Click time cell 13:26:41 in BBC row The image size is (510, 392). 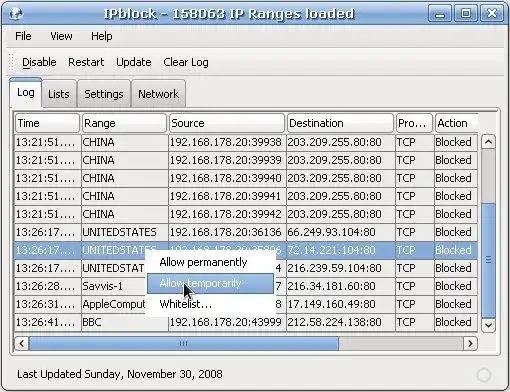point(48,322)
